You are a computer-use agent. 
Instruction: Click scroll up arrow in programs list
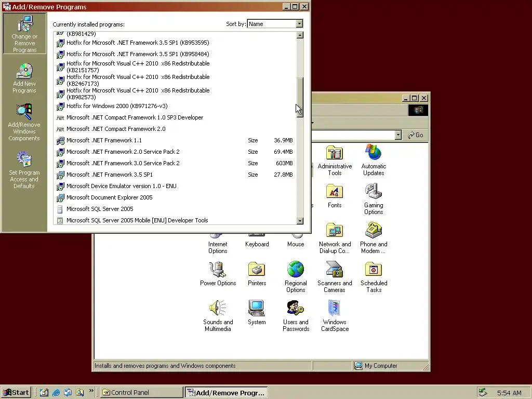[300, 35]
